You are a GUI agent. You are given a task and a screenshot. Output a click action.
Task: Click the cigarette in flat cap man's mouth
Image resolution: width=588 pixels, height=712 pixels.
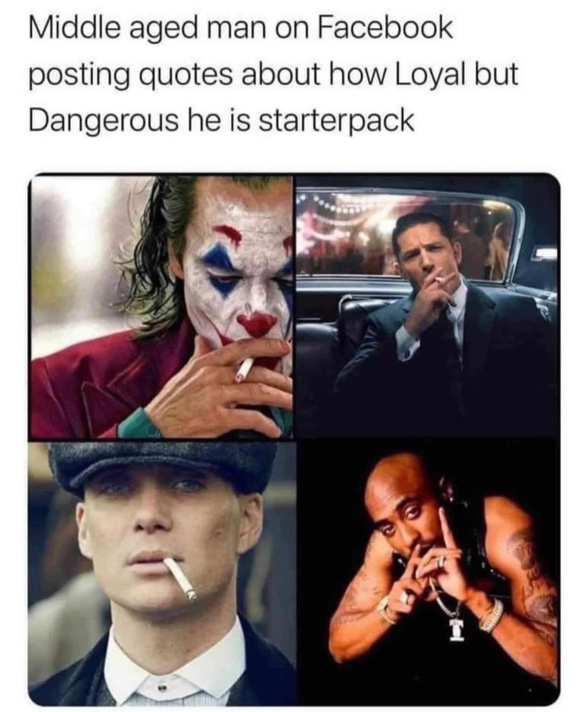coord(180,579)
